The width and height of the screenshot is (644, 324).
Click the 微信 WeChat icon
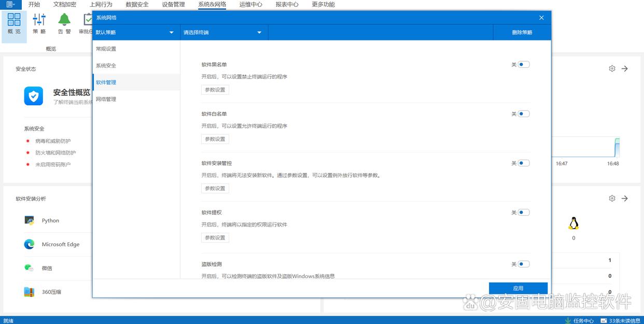tap(29, 268)
